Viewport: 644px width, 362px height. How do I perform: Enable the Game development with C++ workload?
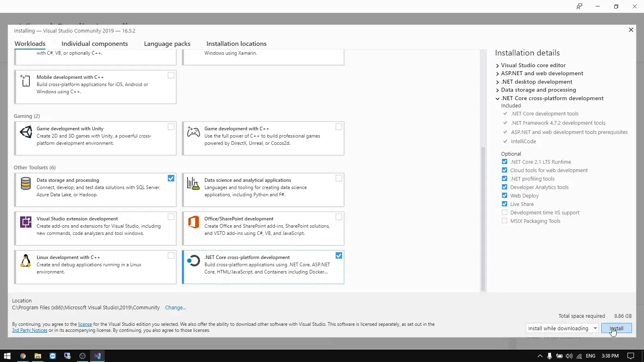(339, 127)
